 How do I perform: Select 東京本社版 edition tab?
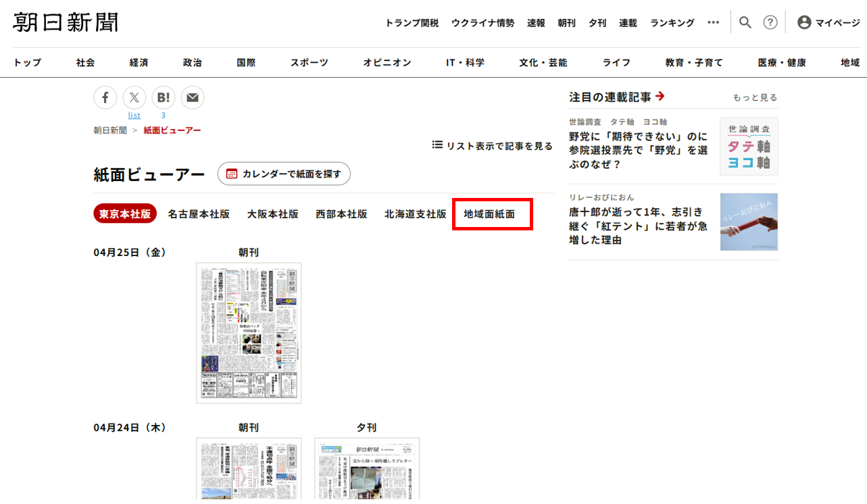tap(125, 213)
